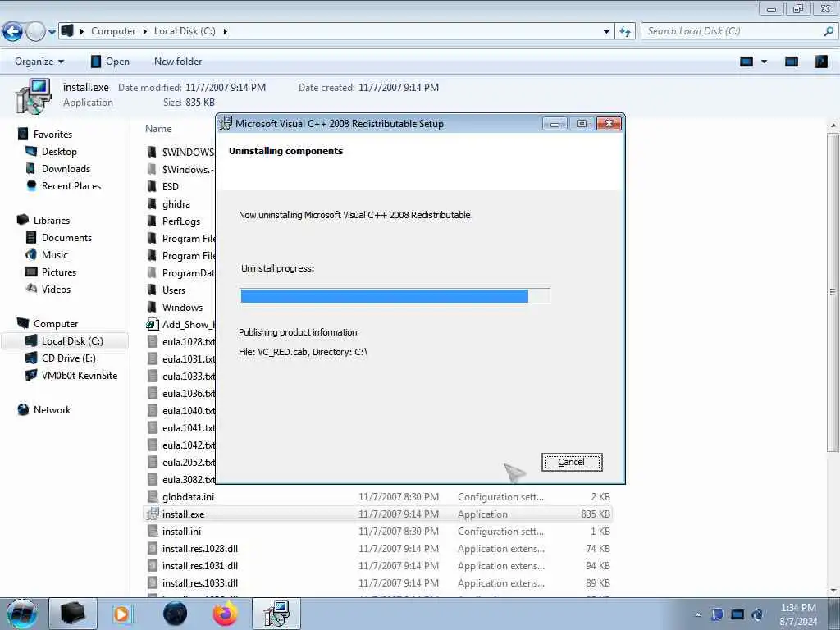This screenshot has width=840, height=630.
Task: Select the install.ini file
Action: (x=181, y=531)
